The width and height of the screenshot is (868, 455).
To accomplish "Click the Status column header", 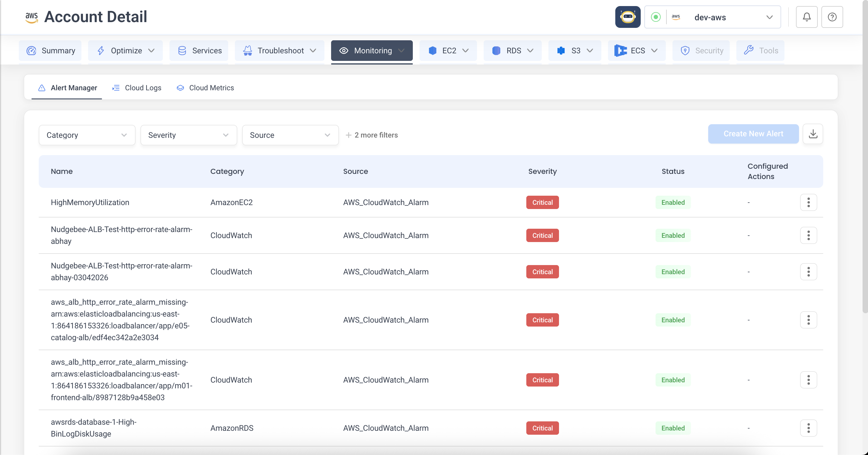I will (672, 172).
